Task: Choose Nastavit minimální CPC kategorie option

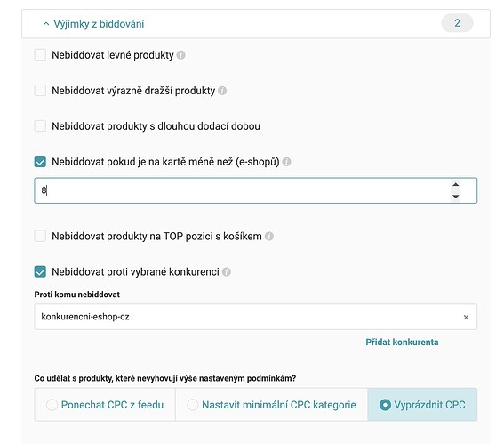Action: tap(272, 405)
